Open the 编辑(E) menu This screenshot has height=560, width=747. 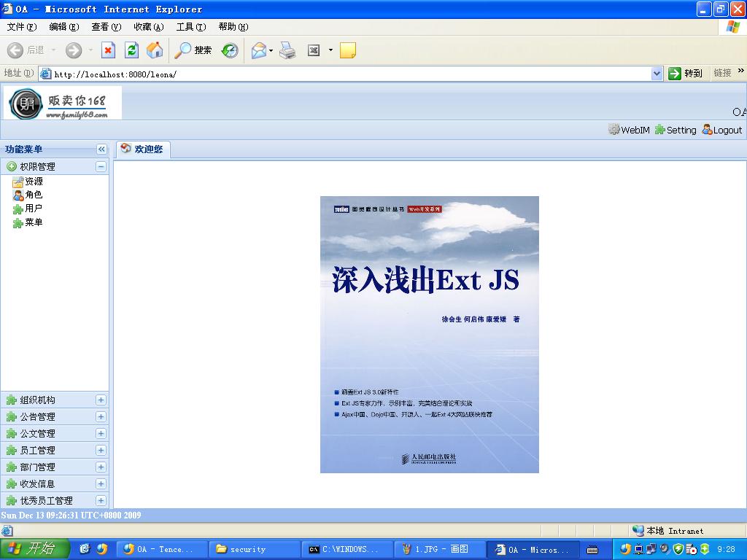[64, 27]
